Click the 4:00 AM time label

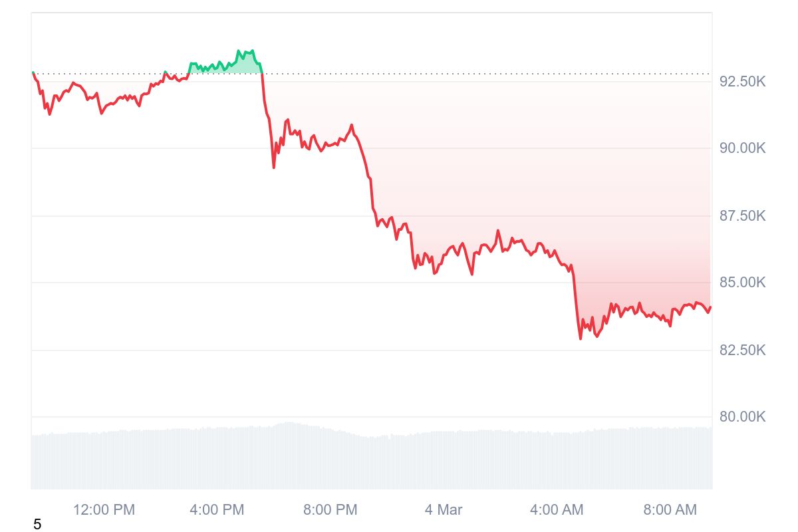(557, 510)
